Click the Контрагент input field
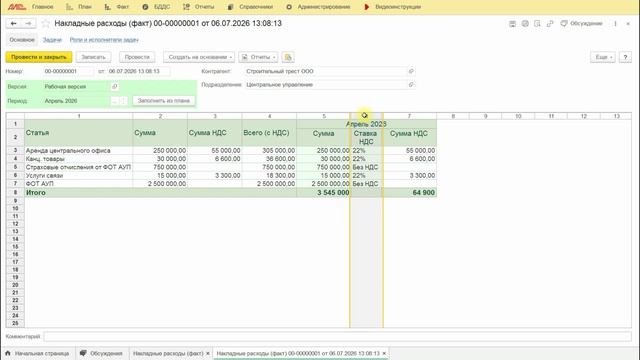The width and height of the screenshot is (640, 360). click(x=326, y=71)
